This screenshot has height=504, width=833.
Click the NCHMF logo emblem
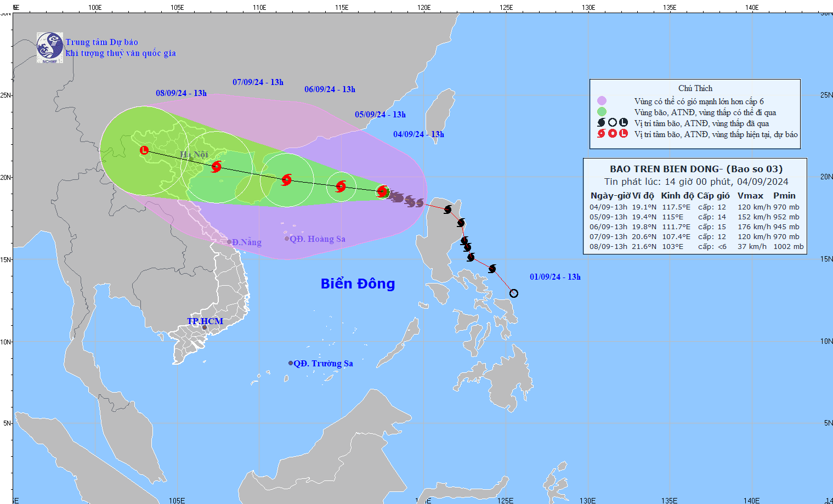pos(50,47)
